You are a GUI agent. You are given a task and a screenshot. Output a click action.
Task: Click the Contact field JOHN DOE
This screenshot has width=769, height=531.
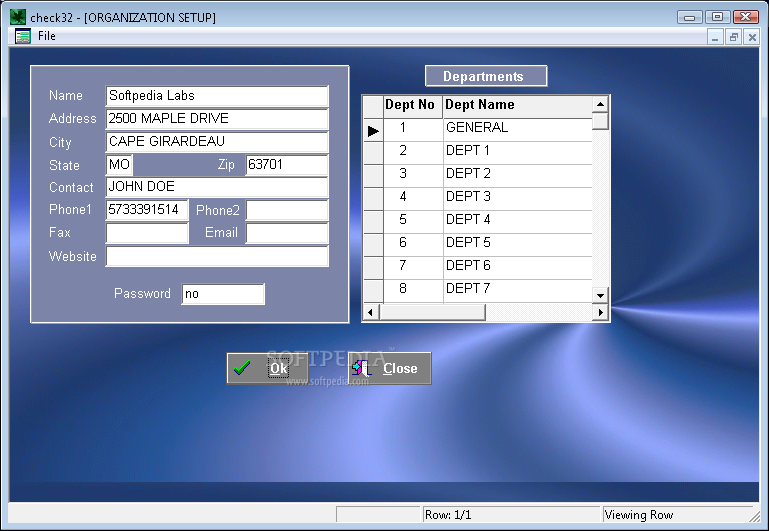coord(217,187)
